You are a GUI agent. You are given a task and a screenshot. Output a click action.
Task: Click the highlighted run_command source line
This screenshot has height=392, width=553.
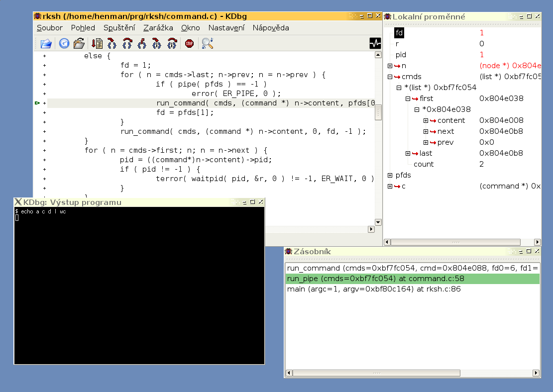coord(211,103)
